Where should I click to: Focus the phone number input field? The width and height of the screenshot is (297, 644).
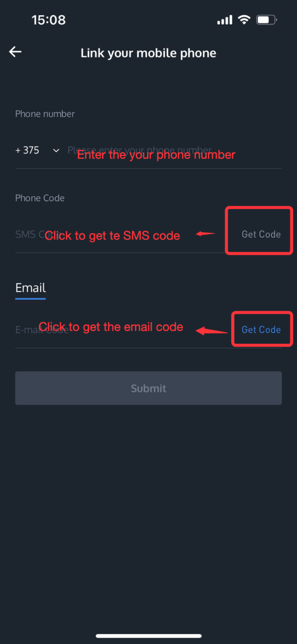pyautogui.click(x=174, y=150)
